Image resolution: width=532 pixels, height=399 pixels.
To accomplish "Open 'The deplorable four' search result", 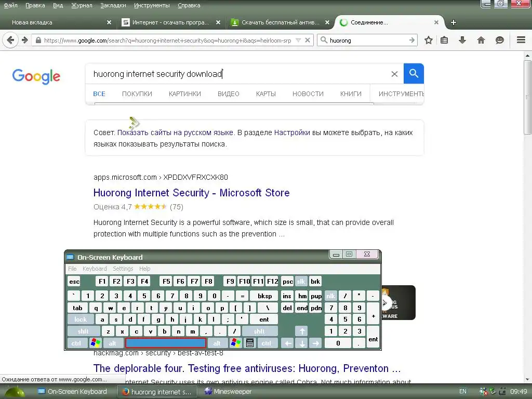I will coord(247,368).
